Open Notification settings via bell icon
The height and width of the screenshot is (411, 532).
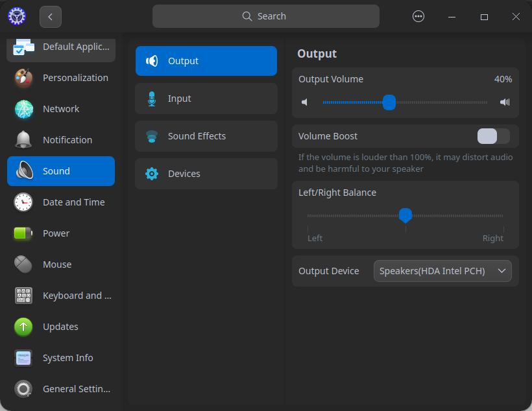tap(23, 140)
